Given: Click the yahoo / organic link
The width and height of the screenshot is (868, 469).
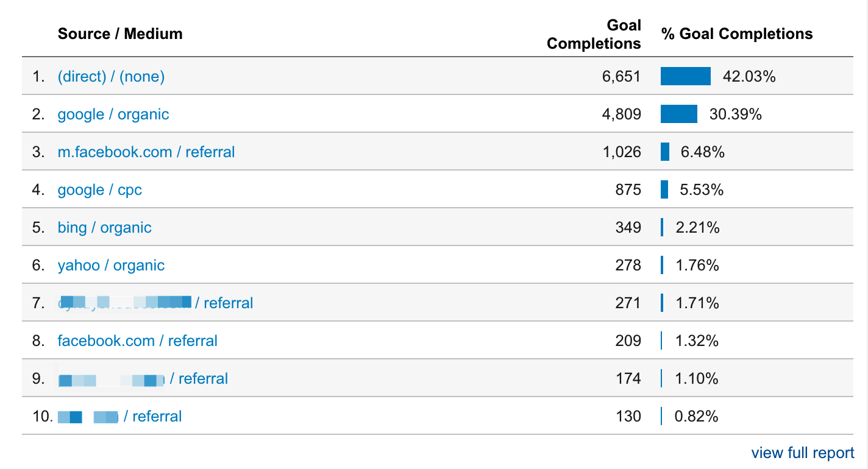Looking at the screenshot, I should (x=111, y=266).
